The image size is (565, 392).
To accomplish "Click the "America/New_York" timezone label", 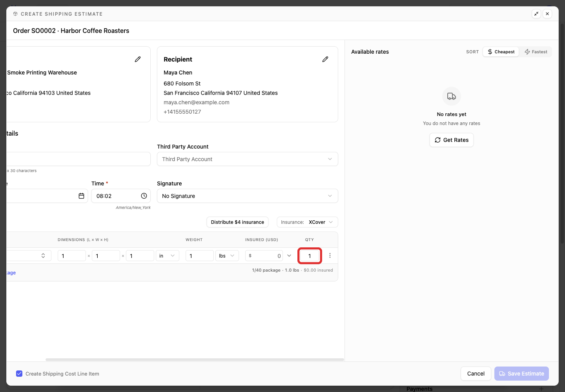I will (x=133, y=207).
